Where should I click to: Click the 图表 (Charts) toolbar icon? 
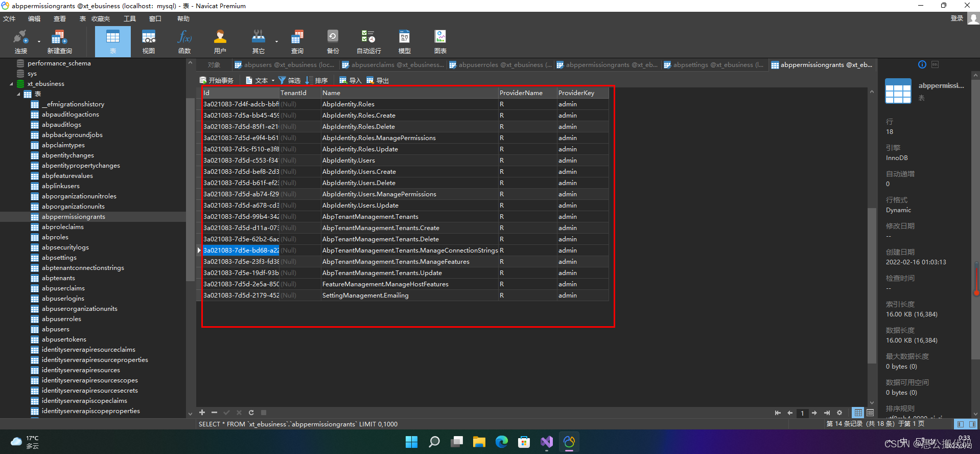click(x=440, y=41)
